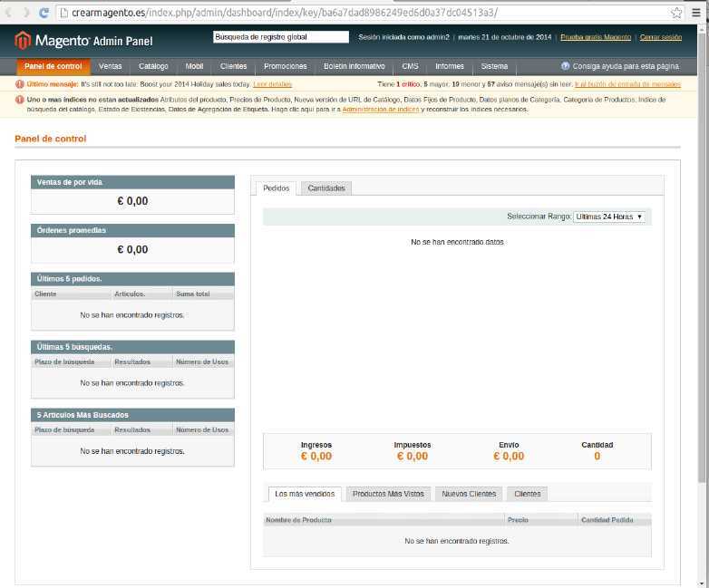Screen dimensions: 709x588
Task: Reload the page with the refresh icon
Action: [44, 13]
